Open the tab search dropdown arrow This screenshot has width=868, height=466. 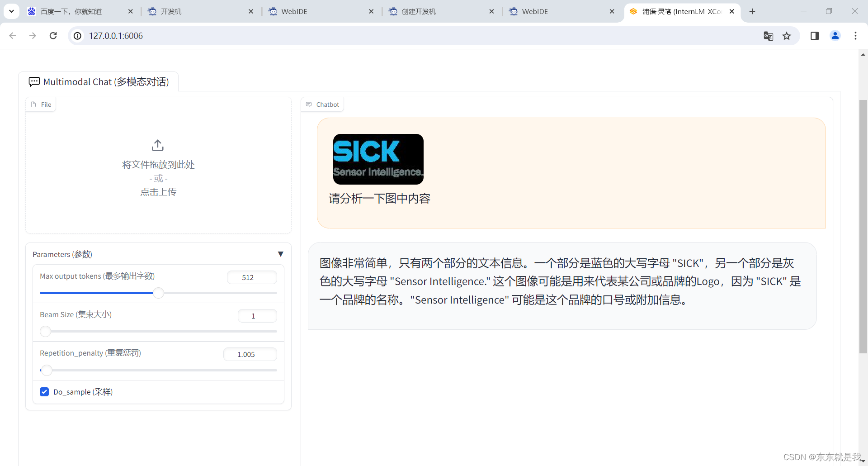11,11
